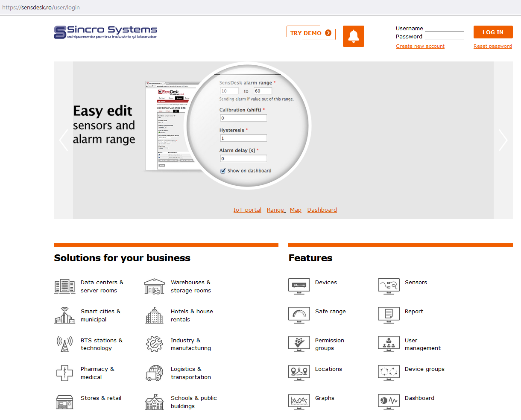The width and height of the screenshot is (521, 420).
Task: Click the Permission groups icon
Action: pyautogui.click(x=299, y=344)
